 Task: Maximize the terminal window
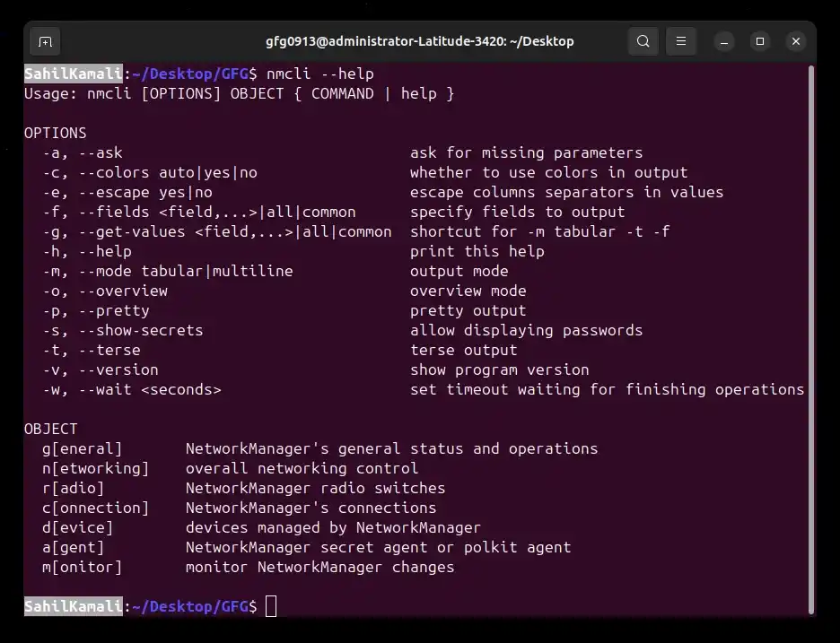[759, 41]
